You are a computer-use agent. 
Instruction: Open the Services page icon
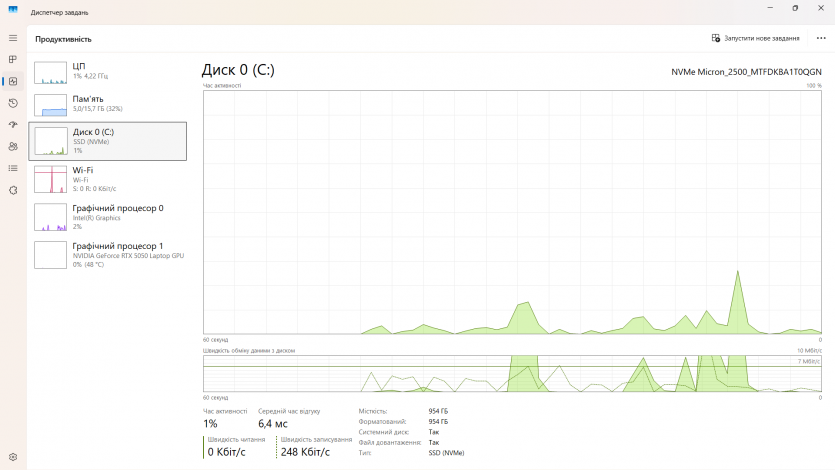point(13,190)
